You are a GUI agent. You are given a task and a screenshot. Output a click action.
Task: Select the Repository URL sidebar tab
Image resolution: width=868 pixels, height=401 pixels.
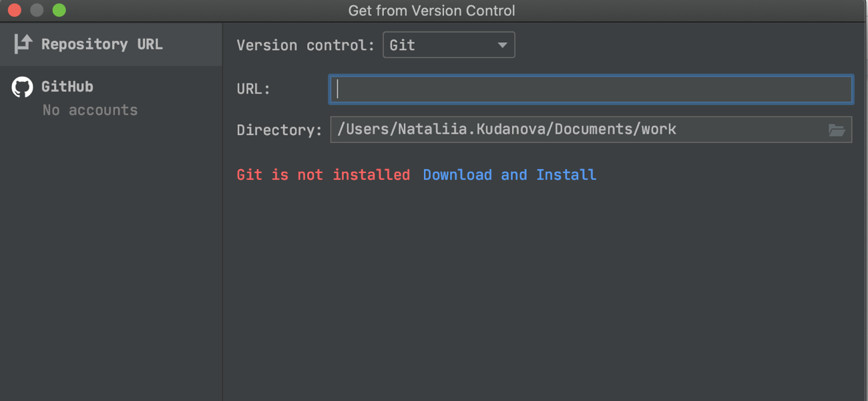(111, 44)
